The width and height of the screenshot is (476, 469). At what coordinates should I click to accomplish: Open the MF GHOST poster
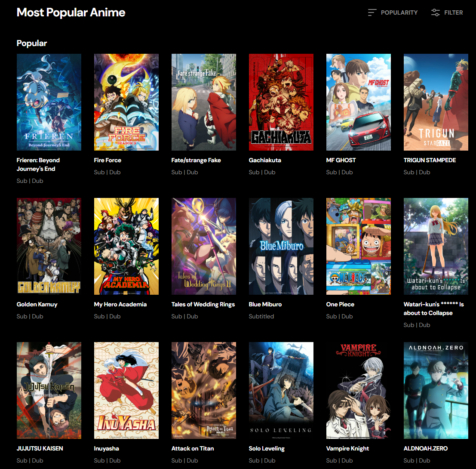pos(359,102)
